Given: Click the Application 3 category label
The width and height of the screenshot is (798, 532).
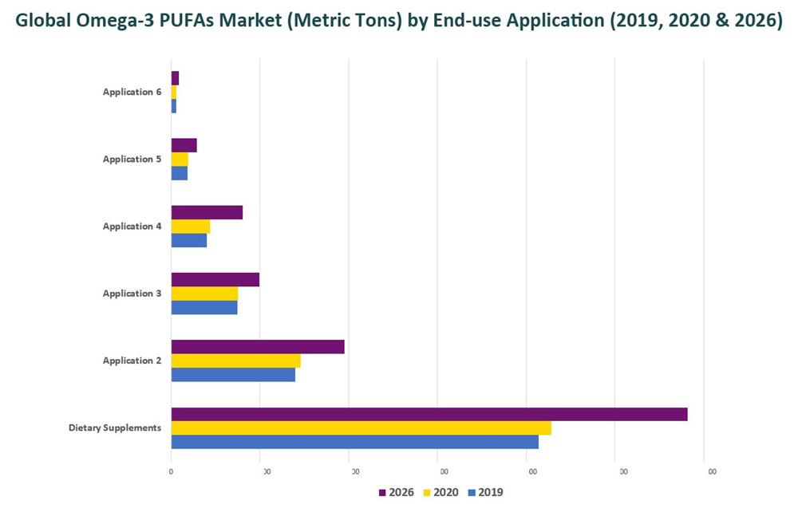Looking at the screenshot, I should pyautogui.click(x=132, y=294).
